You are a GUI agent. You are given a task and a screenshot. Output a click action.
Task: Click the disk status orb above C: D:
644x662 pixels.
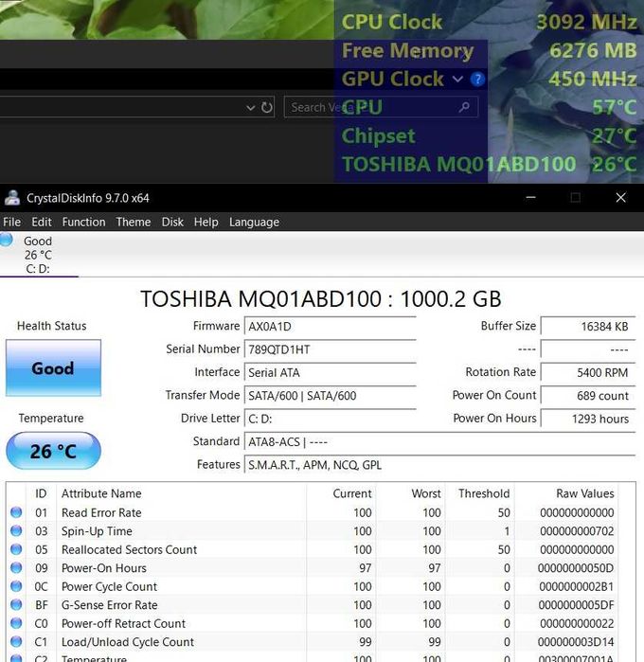coord(8,241)
